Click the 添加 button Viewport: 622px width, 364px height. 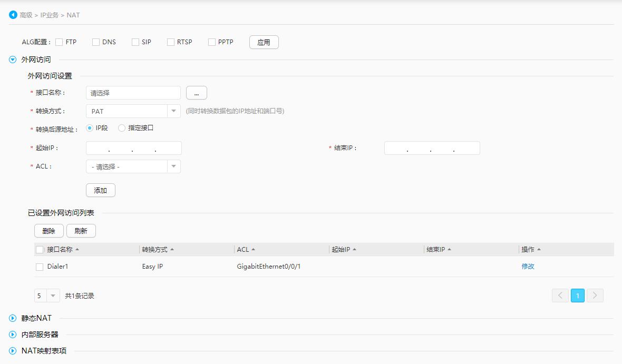pyautogui.click(x=100, y=190)
